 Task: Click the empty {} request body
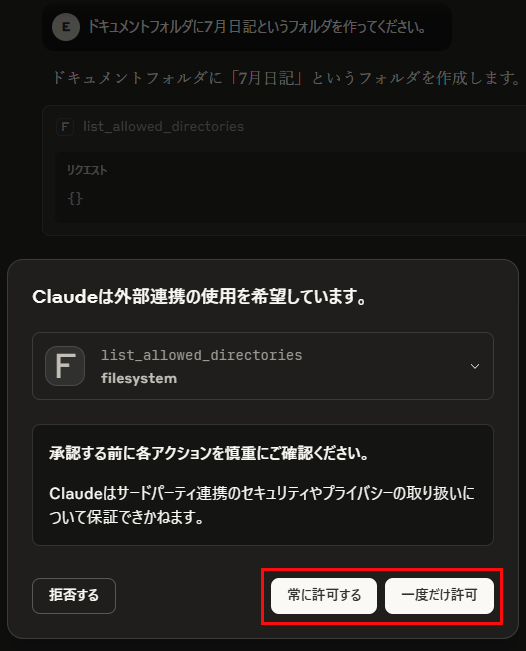click(x=75, y=198)
